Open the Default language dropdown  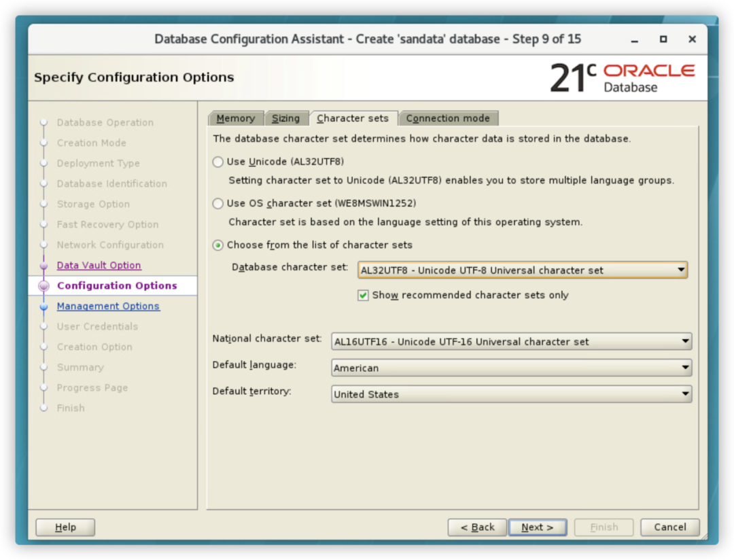[511, 368]
